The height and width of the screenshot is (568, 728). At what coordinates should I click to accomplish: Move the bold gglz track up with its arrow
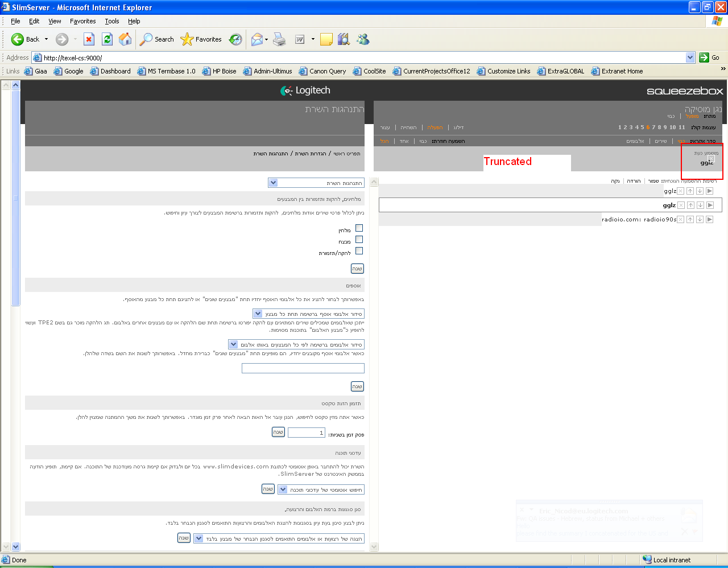click(x=690, y=205)
